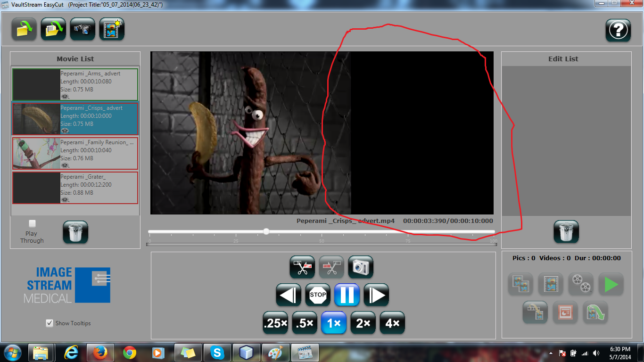The image size is (644, 362).
Task: Uncheck the Show Tooltips checkbox
Action: (50, 323)
